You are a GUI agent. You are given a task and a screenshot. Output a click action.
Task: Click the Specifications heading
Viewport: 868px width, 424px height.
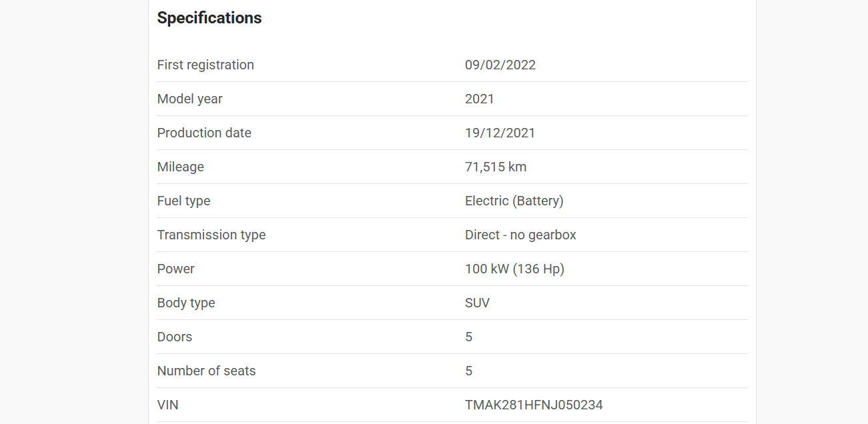(209, 18)
